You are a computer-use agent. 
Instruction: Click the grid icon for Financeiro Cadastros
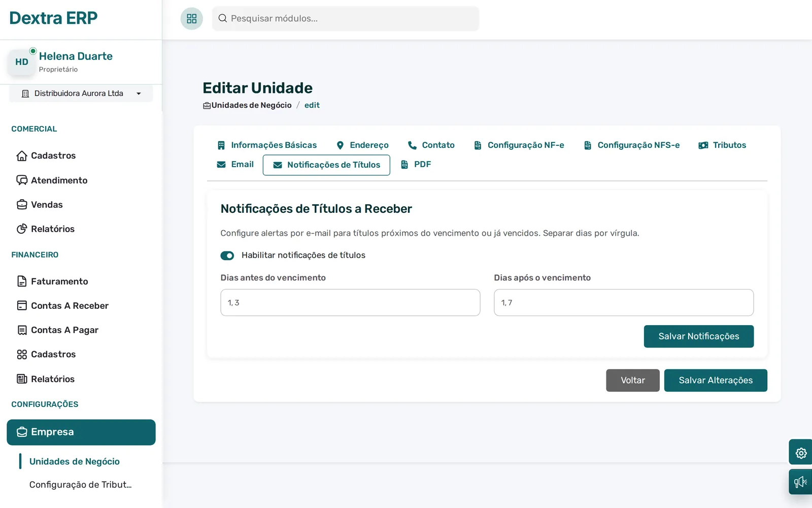[x=22, y=355]
